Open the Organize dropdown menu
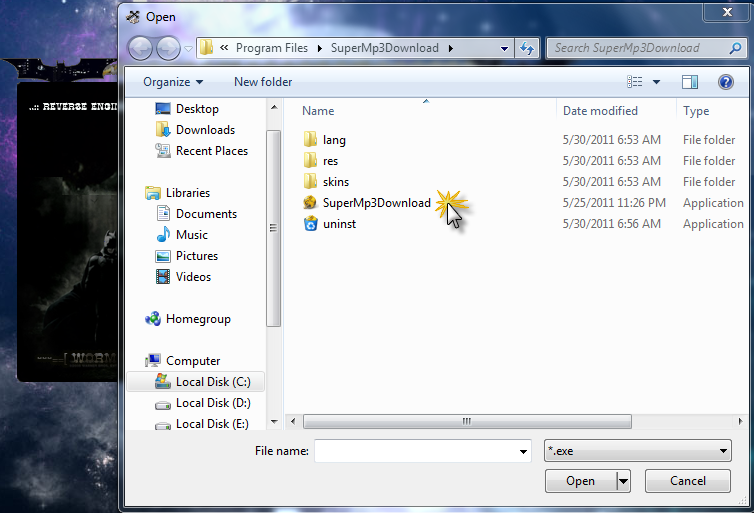Image resolution: width=754 pixels, height=513 pixels. 173,82
